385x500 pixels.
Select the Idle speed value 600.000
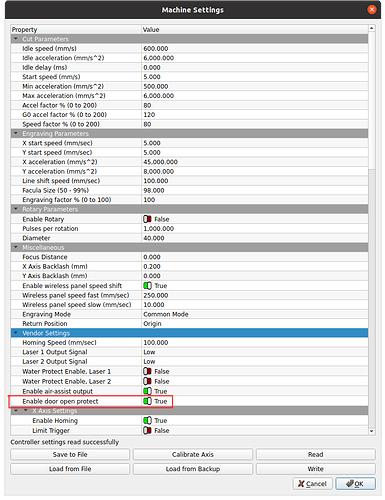(156, 49)
